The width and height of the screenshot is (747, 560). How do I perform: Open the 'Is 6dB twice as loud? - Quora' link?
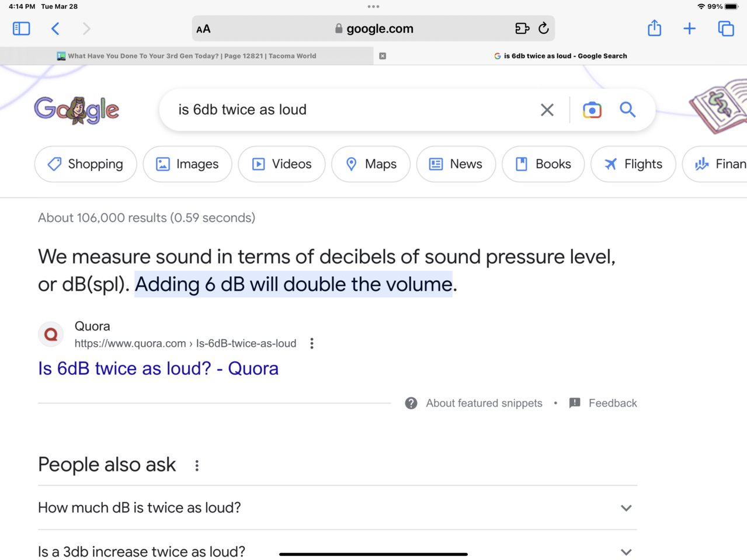pyautogui.click(x=158, y=368)
